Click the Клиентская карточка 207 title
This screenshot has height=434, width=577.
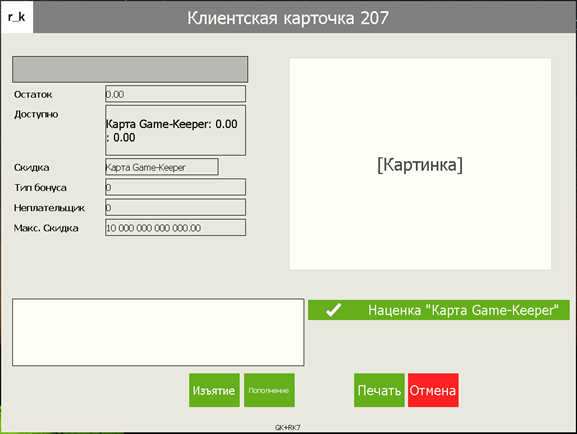tap(288, 18)
